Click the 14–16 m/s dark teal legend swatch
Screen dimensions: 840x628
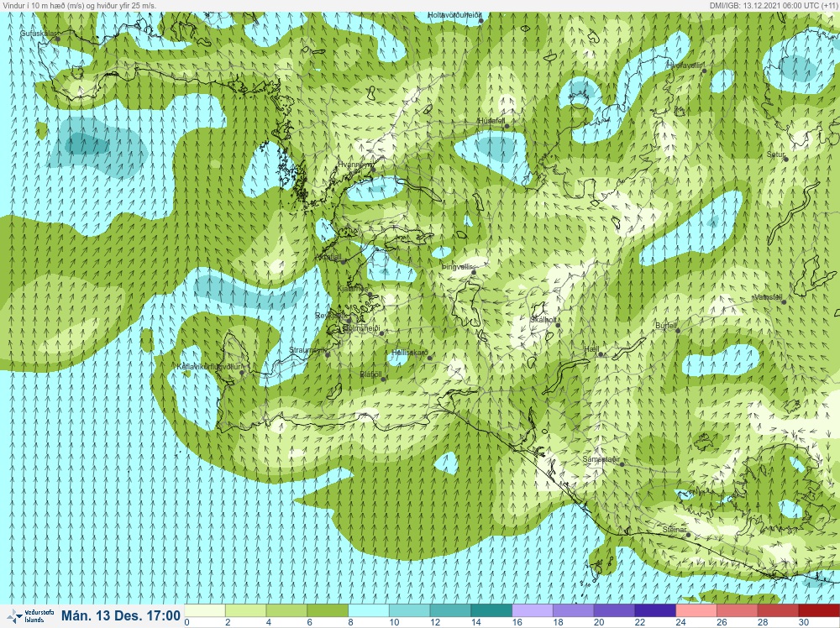[x=491, y=611]
